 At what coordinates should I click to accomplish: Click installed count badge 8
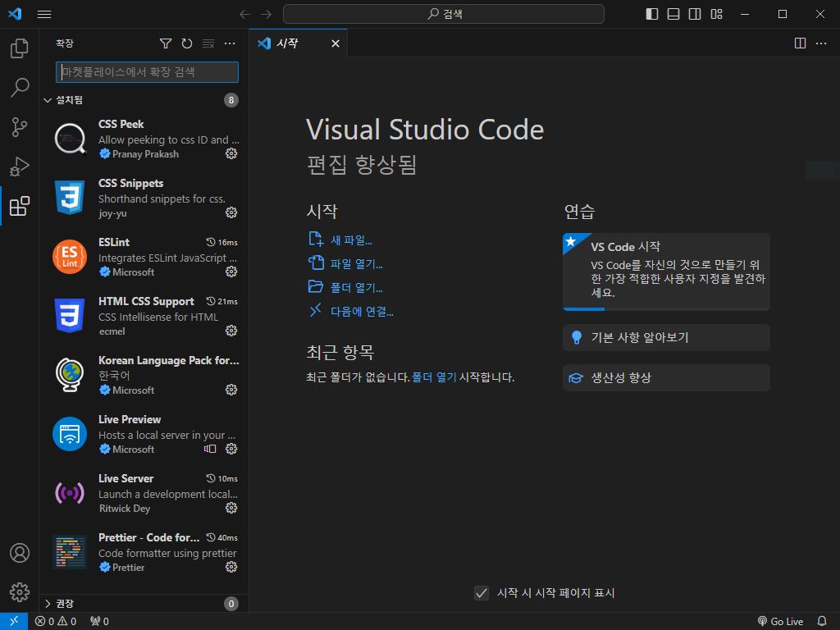[x=231, y=100]
